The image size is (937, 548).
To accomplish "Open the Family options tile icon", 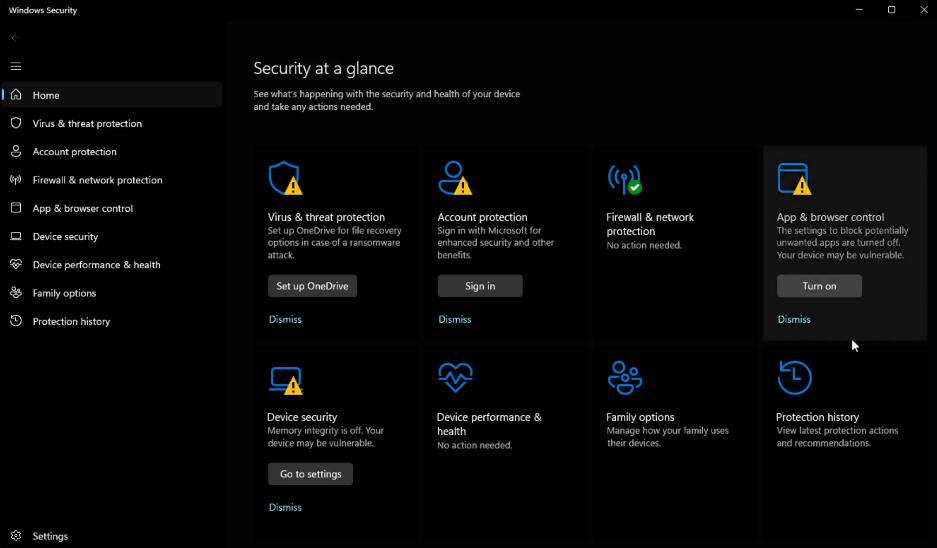I will point(625,378).
